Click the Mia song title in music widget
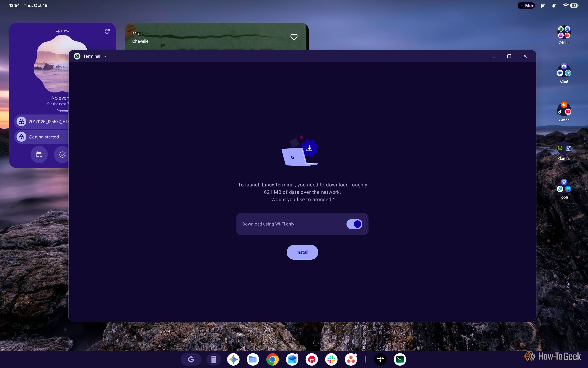Image resolution: width=588 pixels, height=368 pixels. [x=136, y=34]
